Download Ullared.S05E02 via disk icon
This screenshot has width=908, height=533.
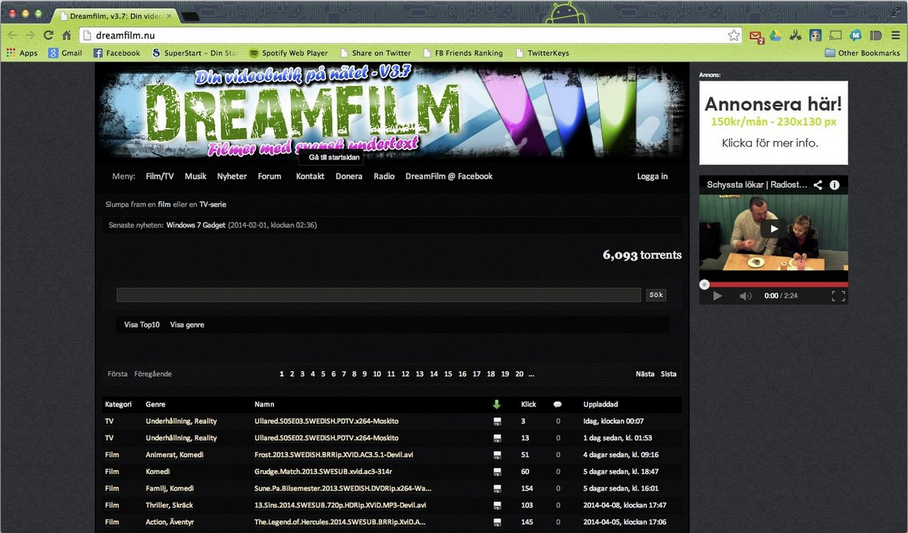497,439
